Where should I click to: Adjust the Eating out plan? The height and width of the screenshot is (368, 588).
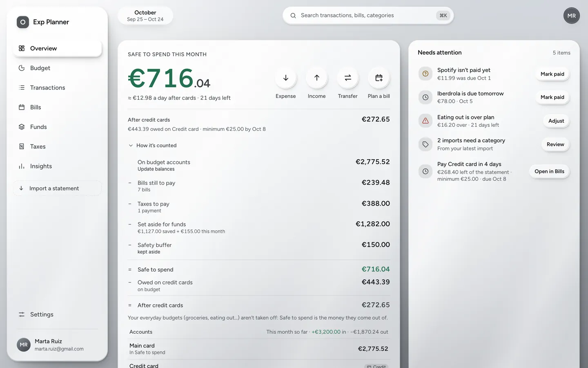pyautogui.click(x=556, y=121)
